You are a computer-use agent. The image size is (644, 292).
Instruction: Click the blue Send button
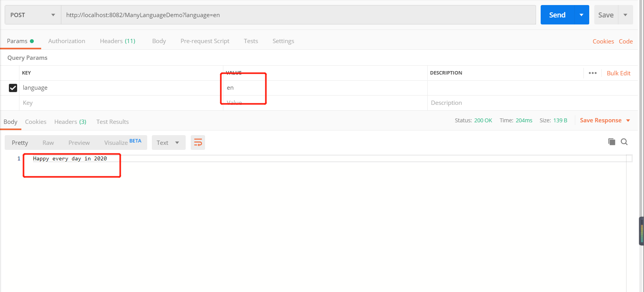click(x=557, y=15)
